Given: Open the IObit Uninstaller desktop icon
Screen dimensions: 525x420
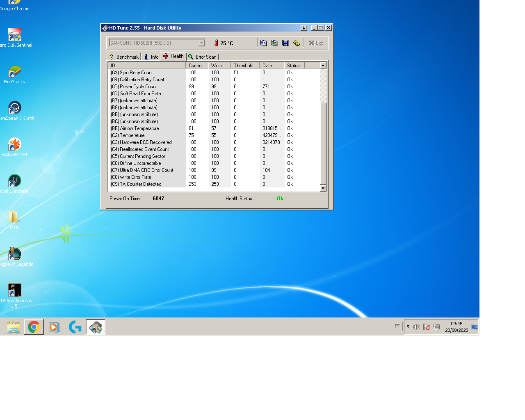Looking at the screenshot, I should (x=15, y=184).
